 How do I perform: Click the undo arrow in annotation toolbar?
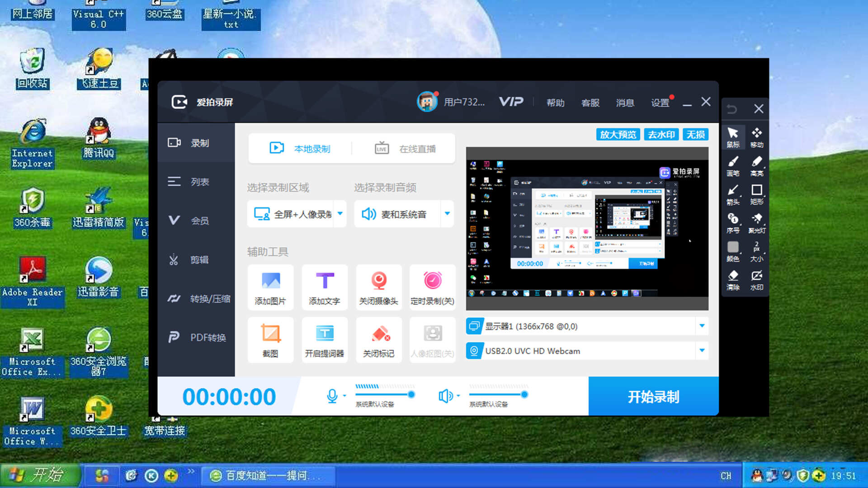(x=732, y=109)
